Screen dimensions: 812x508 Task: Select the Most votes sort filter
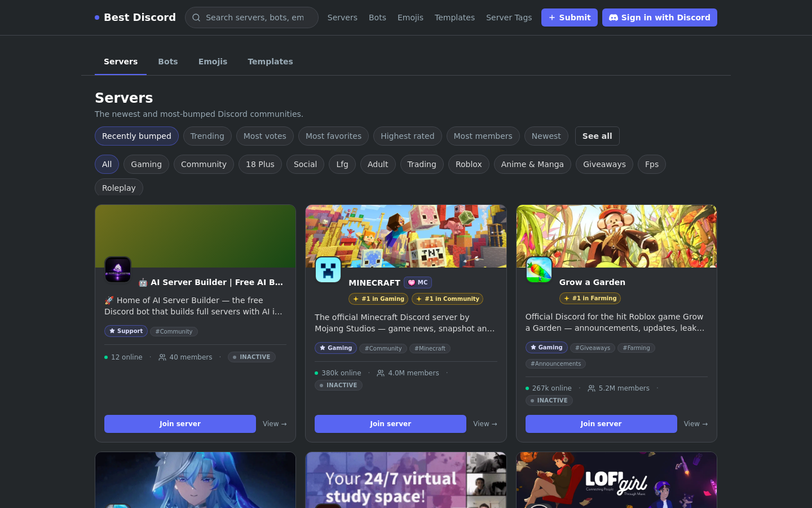[264, 136]
